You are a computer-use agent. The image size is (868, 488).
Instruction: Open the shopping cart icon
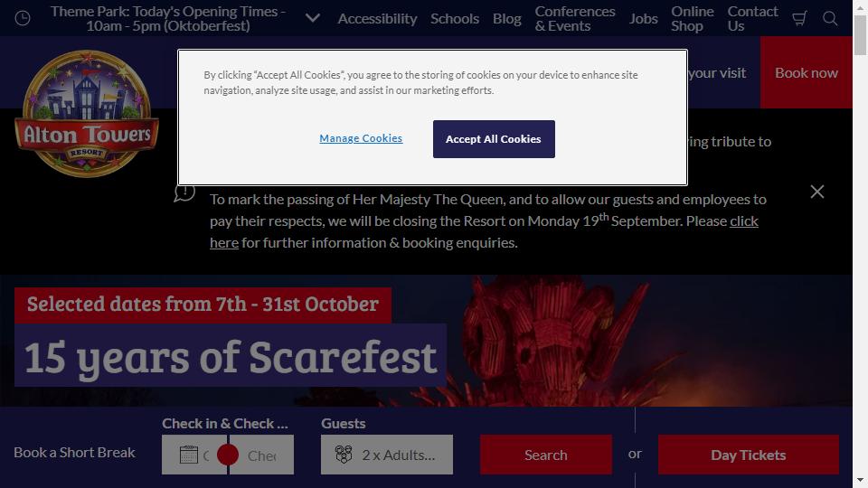coord(798,19)
